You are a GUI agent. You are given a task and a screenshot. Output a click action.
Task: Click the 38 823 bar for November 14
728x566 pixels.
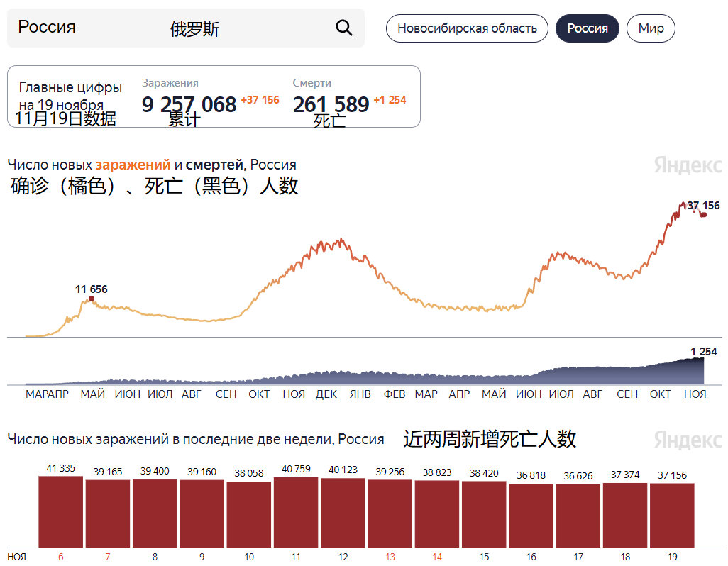coord(437,514)
